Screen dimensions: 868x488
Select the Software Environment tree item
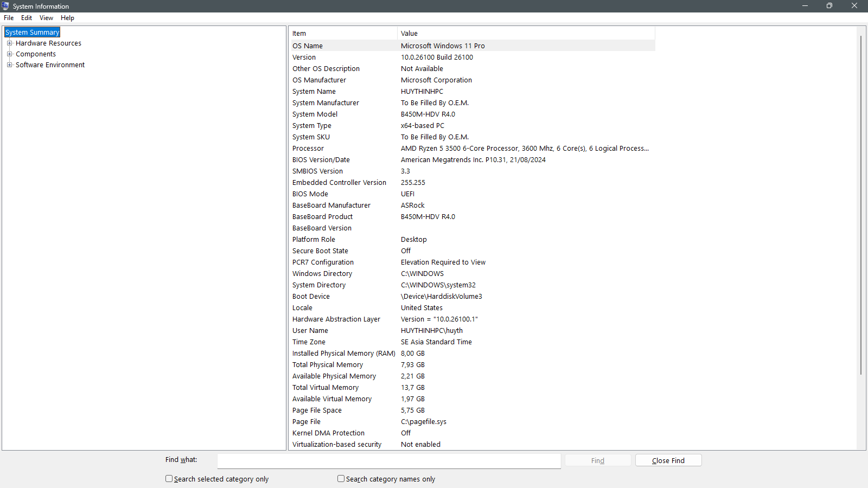click(x=50, y=65)
